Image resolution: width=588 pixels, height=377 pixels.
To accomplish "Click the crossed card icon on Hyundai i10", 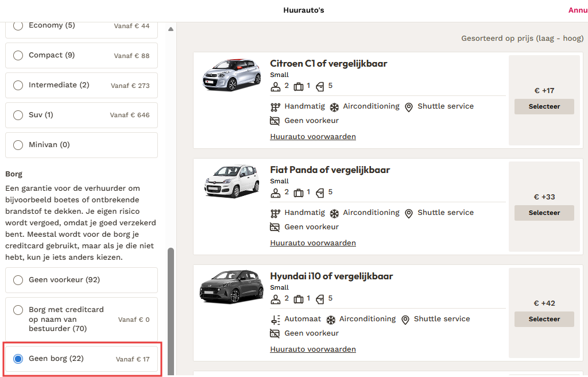I will 275,333.
